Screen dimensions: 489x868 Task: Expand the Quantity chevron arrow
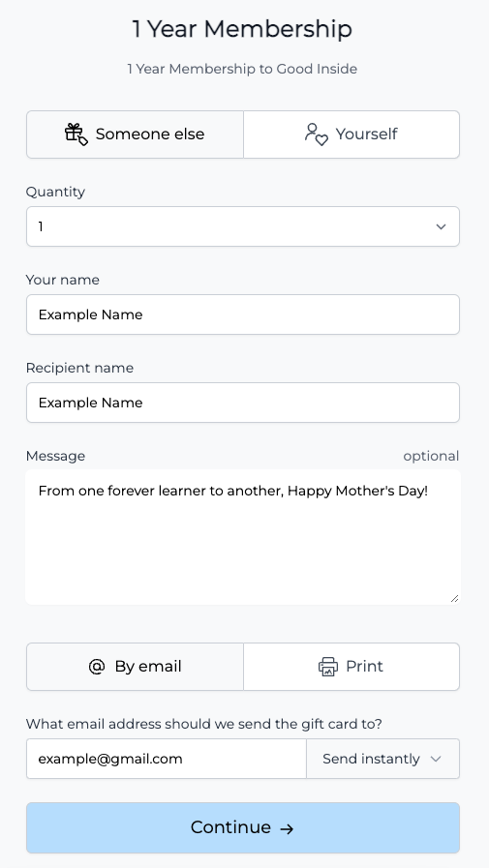point(441,226)
